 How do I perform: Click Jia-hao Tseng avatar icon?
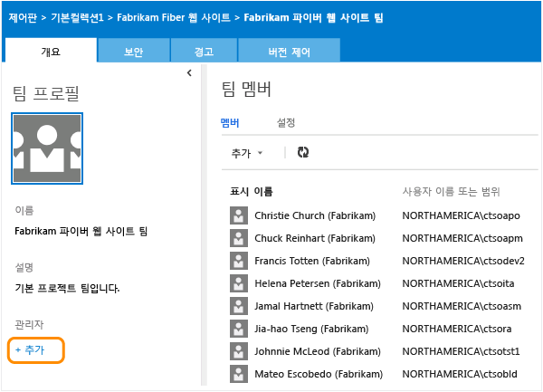point(239,329)
